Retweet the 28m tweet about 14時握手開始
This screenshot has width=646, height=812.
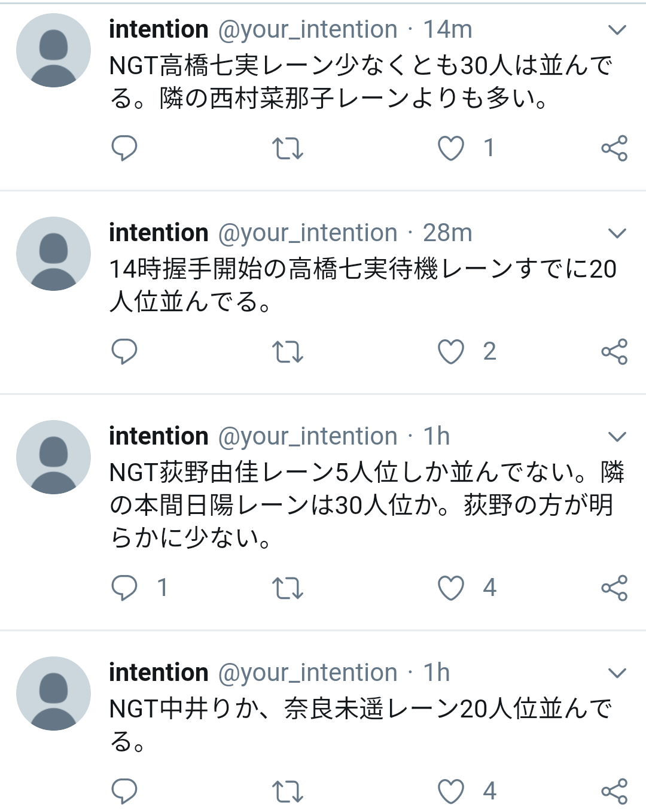288,351
